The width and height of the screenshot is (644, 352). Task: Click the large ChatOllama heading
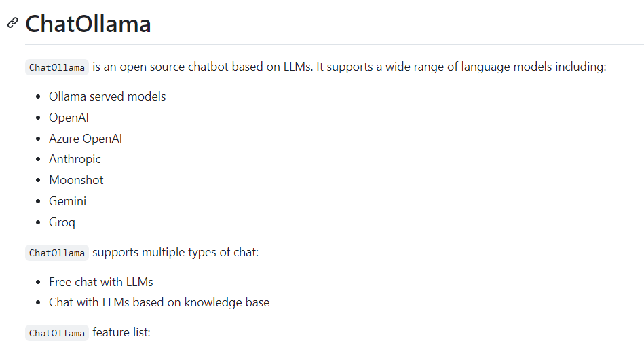[88, 24]
